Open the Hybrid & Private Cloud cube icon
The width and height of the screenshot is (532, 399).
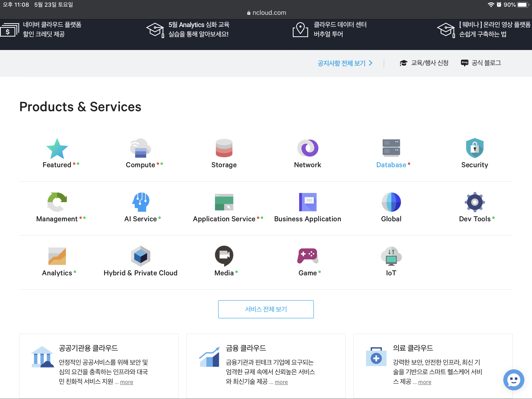click(x=140, y=256)
